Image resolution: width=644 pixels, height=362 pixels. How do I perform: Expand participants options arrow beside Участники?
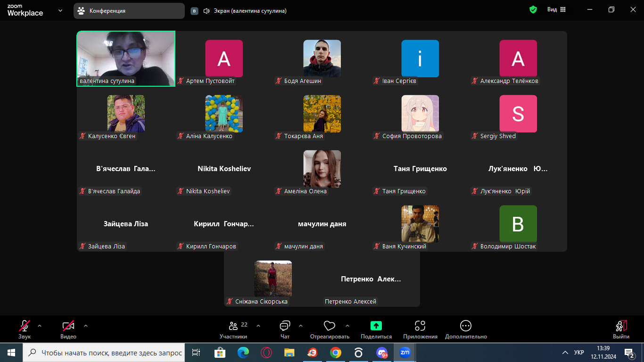tap(258, 325)
